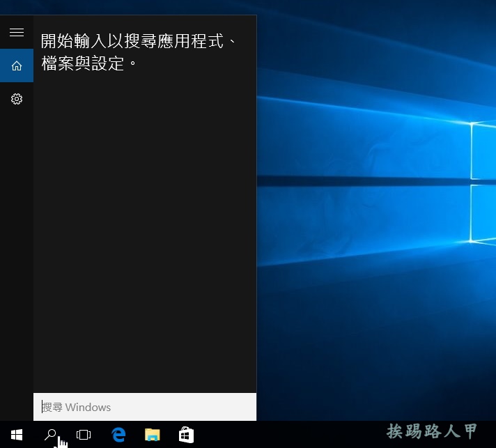Launch Microsoft Edge from the taskbar
This screenshot has width=496, height=448.
point(118,435)
